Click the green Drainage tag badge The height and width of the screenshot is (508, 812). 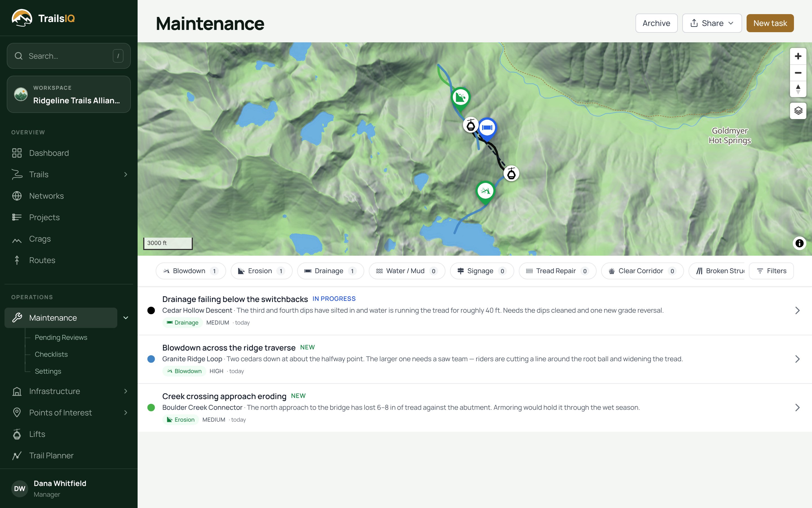tap(182, 323)
